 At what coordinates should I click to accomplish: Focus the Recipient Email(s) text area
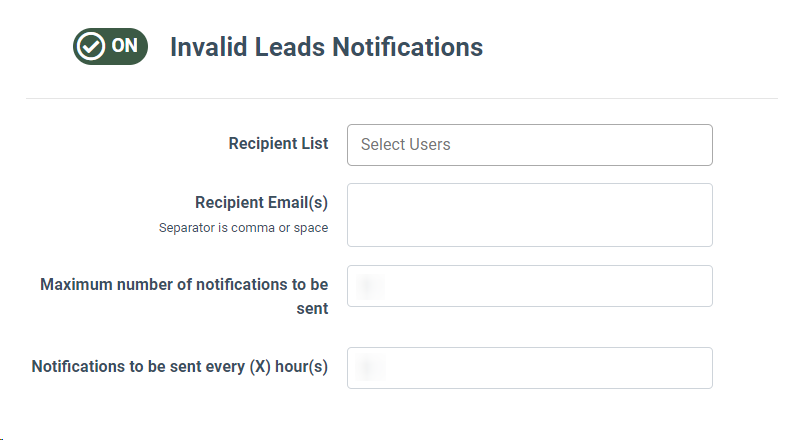[530, 215]
